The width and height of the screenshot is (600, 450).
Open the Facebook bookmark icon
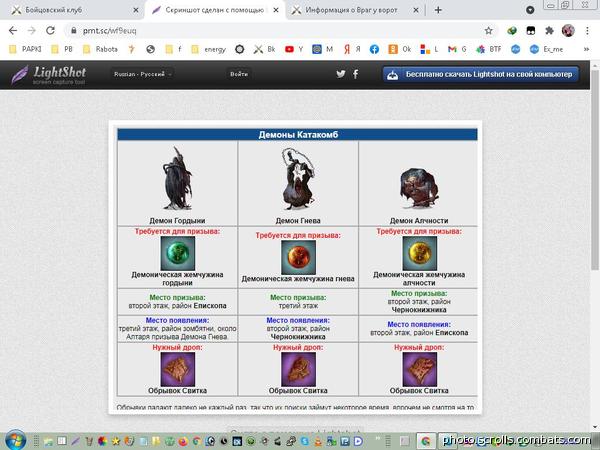[374, 49]
